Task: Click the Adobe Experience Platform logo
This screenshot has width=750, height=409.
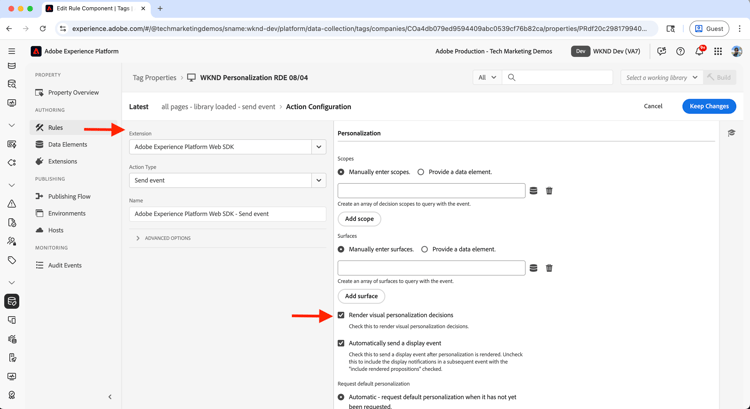Action: click(x=36, y=51)
